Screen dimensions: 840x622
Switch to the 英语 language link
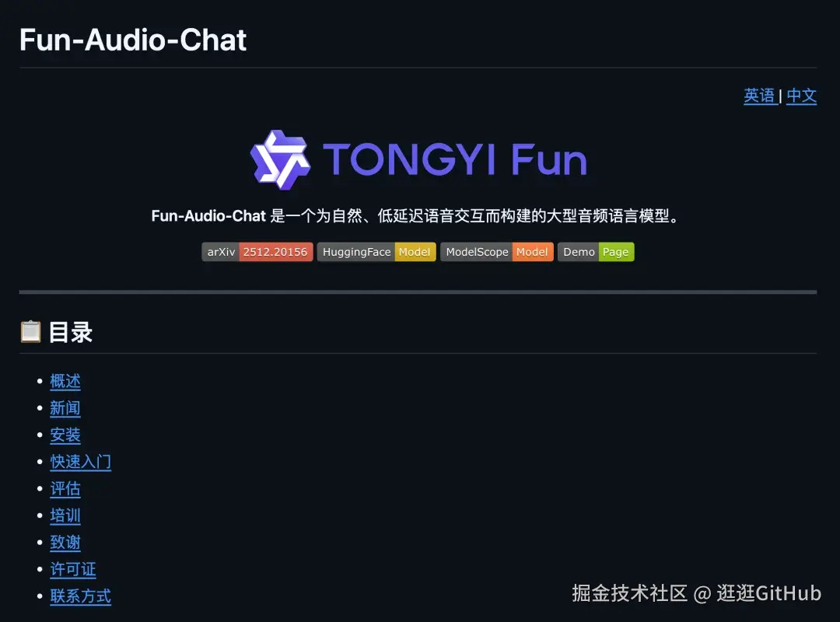(759, 96)
